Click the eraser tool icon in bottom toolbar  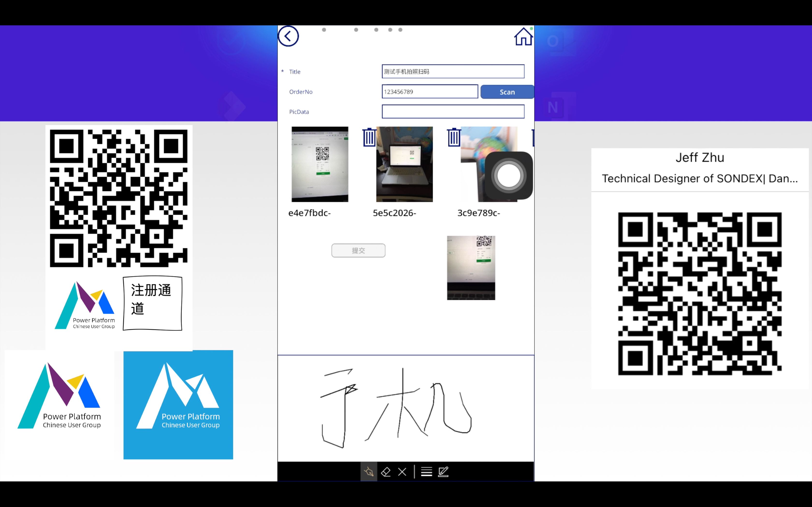(x=385, y=471)
